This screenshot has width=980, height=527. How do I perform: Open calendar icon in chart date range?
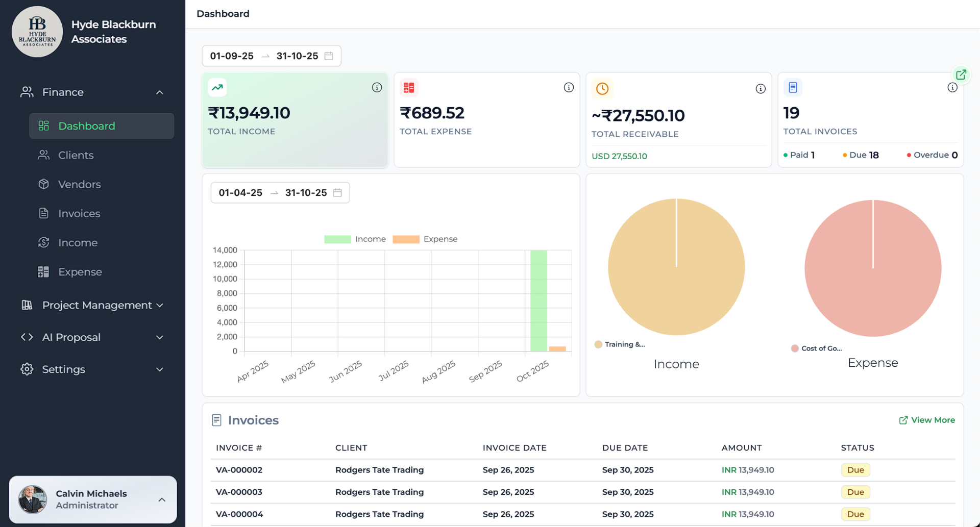(x=337, y=193)
